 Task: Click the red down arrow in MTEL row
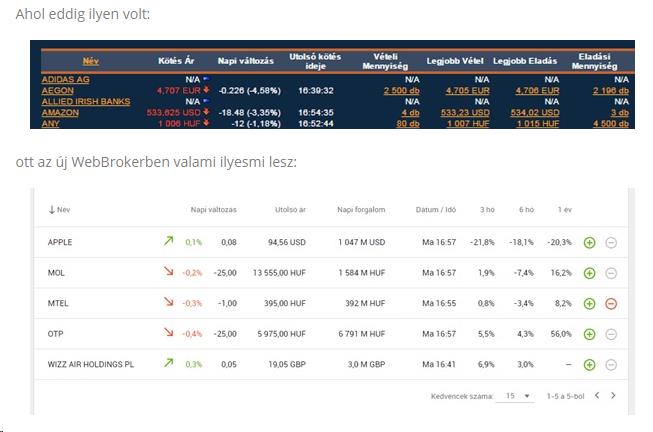tap(168, 301)
